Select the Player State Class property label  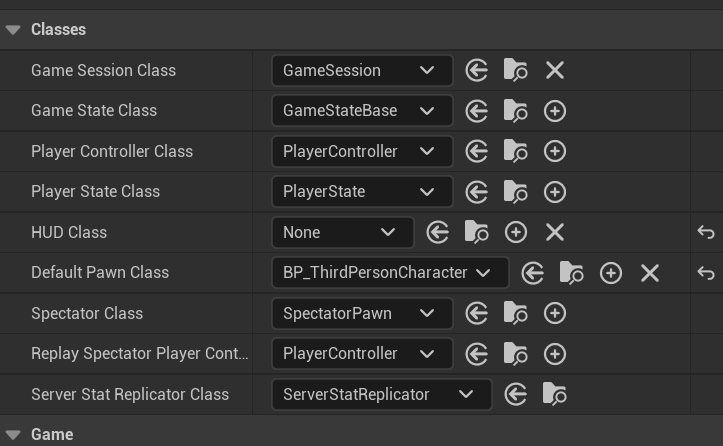[x=96, y=192]
